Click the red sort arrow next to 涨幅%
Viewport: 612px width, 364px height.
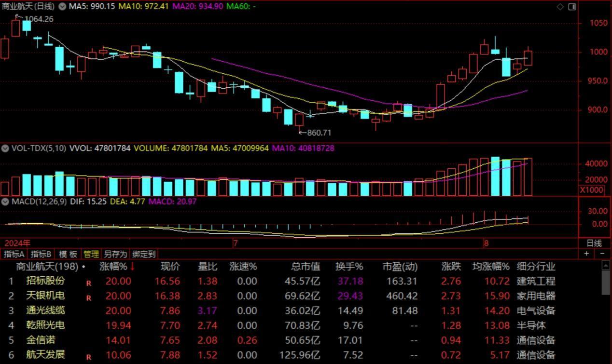point(133,267)
